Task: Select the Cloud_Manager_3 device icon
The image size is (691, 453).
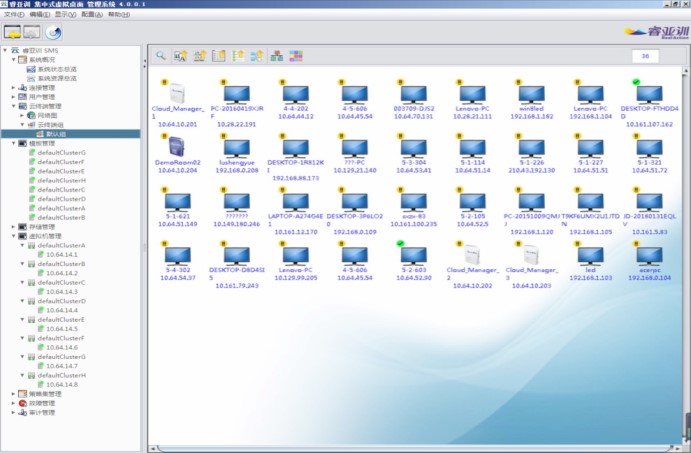Action: coord(531,255)
